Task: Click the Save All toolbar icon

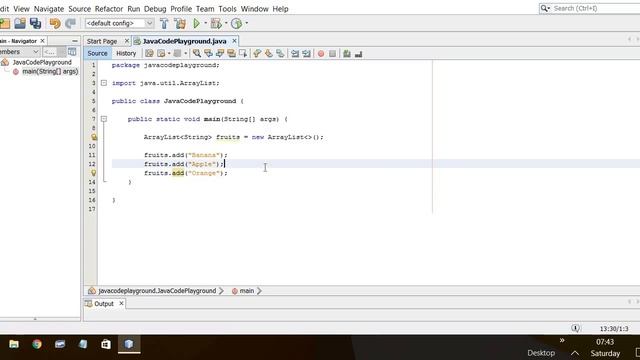Action: coord(36,23)
